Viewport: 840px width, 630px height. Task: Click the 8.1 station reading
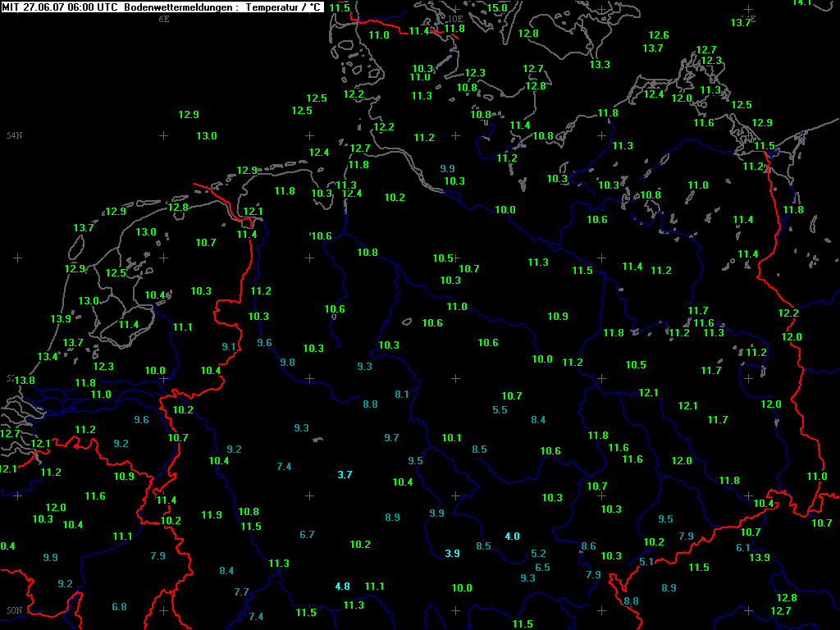[x=402, y=395]
